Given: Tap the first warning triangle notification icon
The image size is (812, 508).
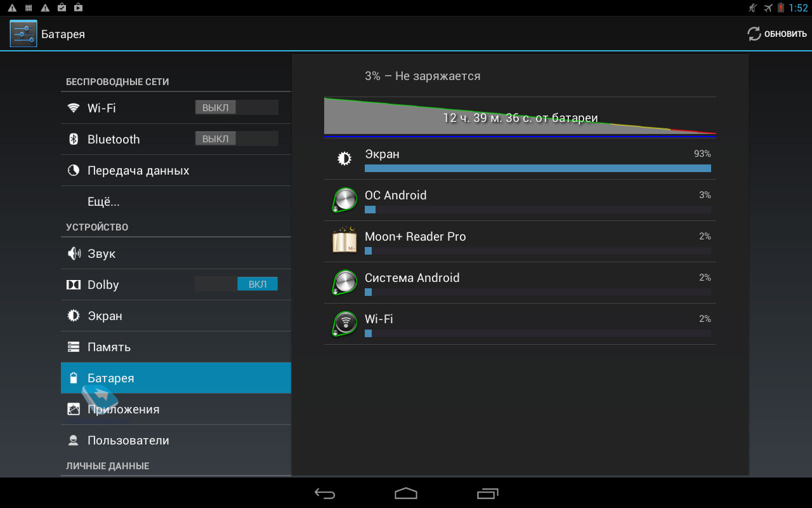Looking at the screenshot, I should [12, 8].
